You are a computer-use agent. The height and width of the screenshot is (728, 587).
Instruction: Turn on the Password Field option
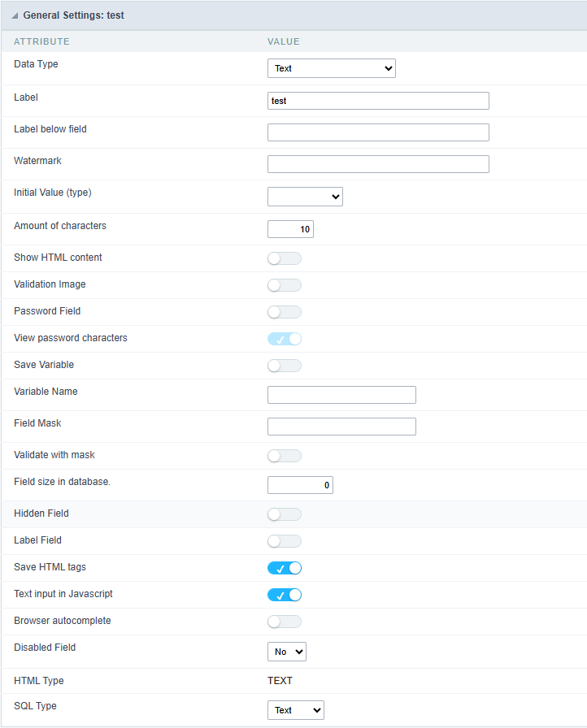(284, 311)
